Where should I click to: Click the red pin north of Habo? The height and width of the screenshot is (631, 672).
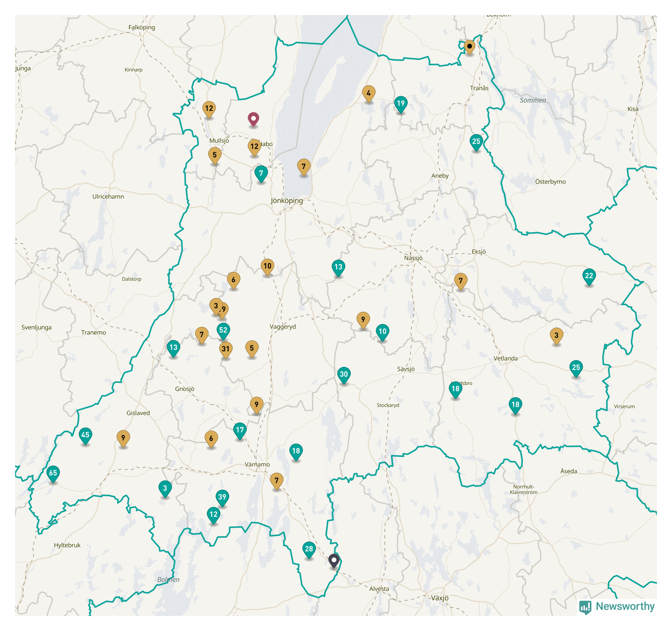coord(254,119)
